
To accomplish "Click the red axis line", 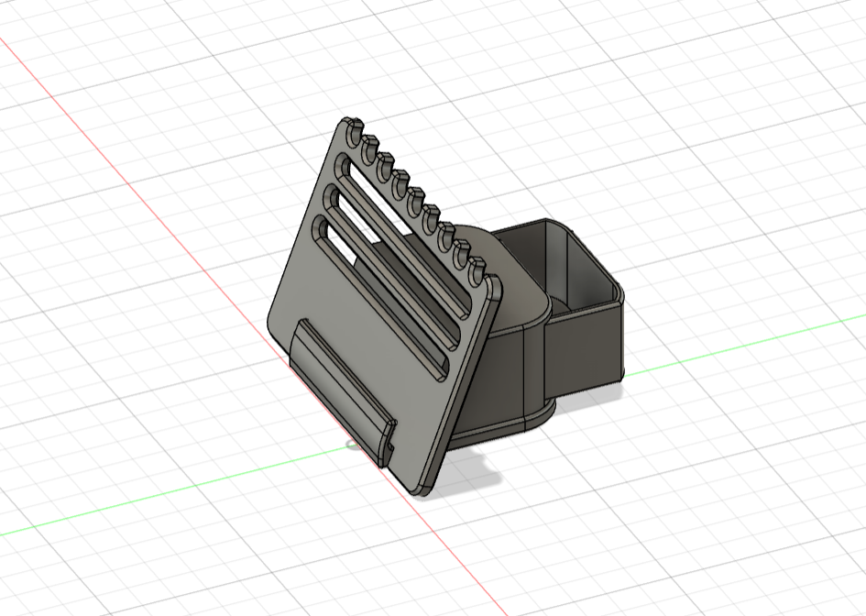I will coord(137,192).
